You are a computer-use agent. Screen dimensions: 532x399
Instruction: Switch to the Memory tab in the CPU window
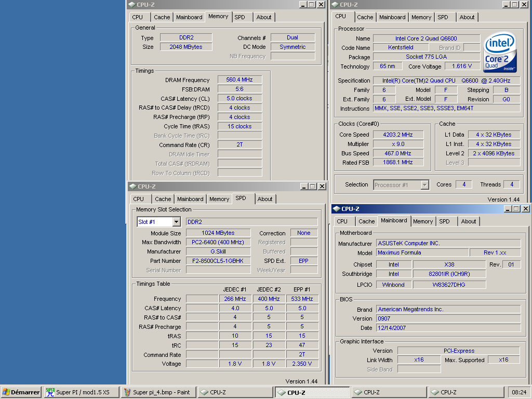[x=421, y=17]
